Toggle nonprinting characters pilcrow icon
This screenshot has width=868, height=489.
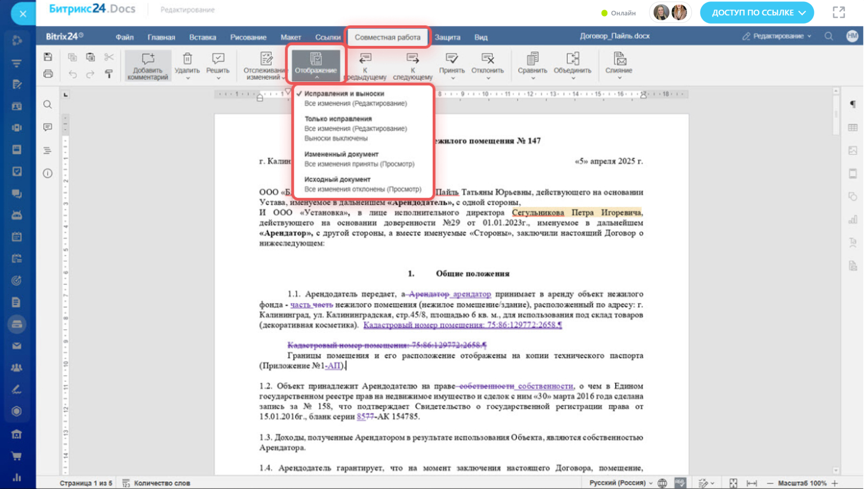pos(852,104)
